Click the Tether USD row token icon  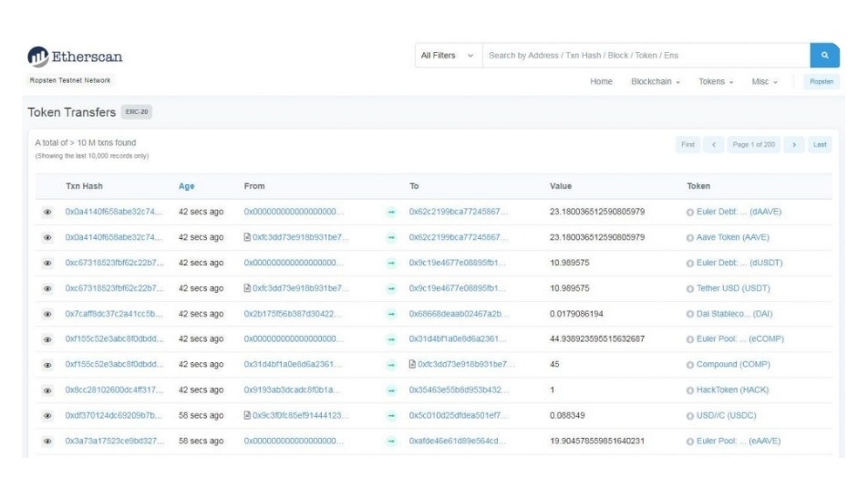[x=689, y=288]
